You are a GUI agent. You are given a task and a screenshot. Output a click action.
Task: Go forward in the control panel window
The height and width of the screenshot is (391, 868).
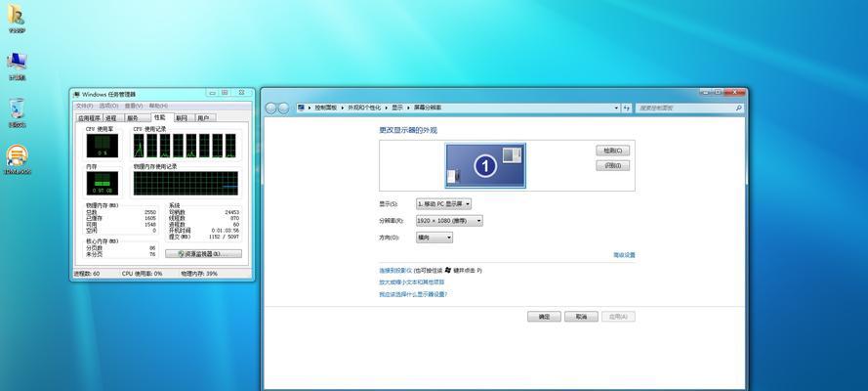pos(283,108)
